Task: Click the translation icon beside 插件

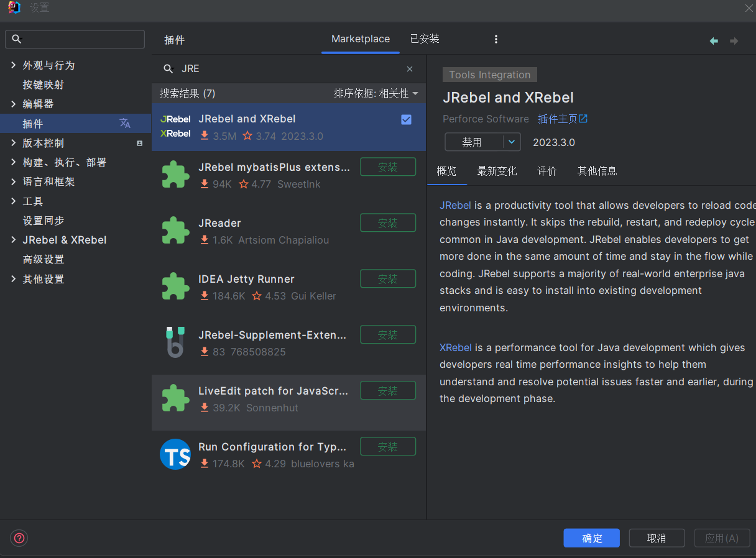Action: [x=125, y=123]
